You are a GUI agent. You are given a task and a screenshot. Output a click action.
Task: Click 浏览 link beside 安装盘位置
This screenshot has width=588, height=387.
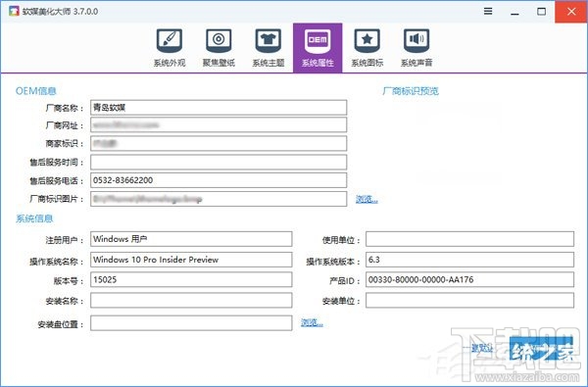click(x=312, y=322)
